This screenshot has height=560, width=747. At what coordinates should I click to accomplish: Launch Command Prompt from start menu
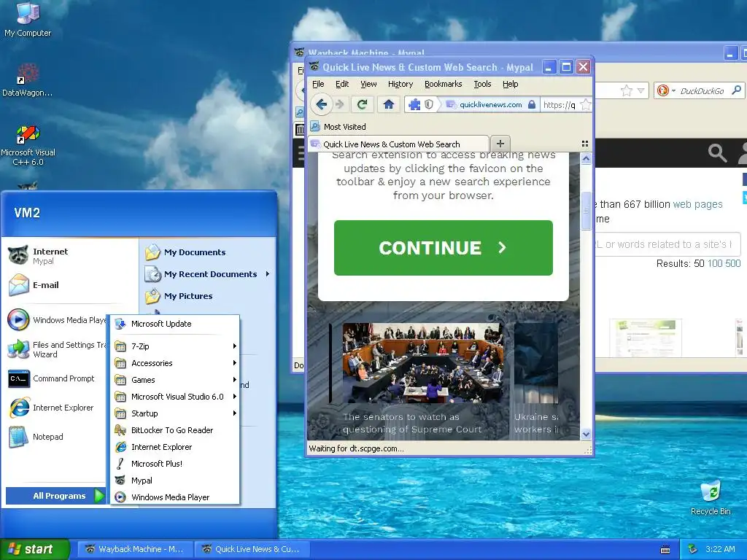pos(56,378)
